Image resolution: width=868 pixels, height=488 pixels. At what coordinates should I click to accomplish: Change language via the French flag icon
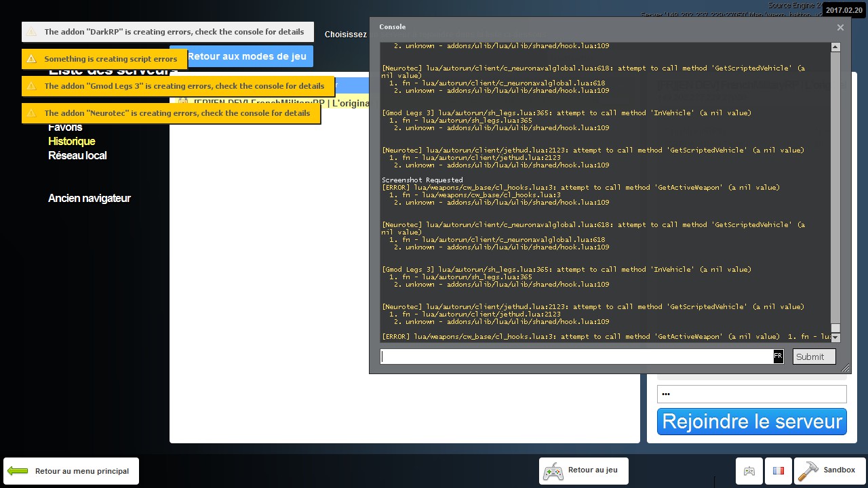pyautogui.click(x=778, y=471)
